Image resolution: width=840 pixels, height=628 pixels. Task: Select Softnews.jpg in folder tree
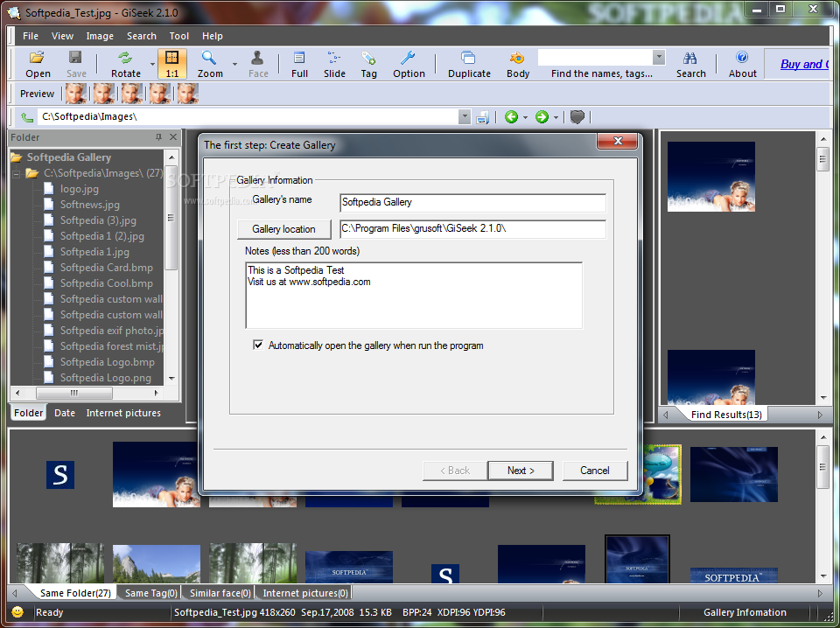89,205
